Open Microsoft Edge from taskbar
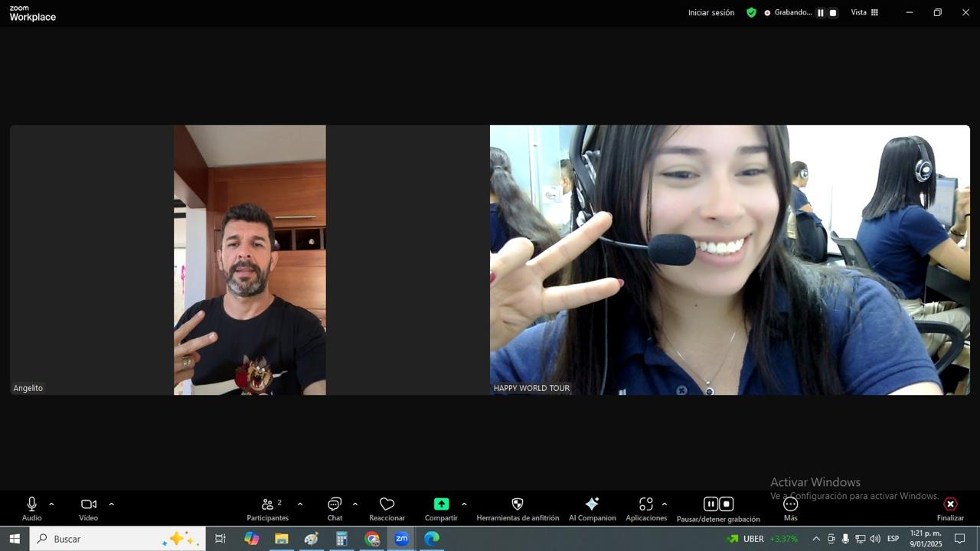This screenshot has width=980, height=551. 432,539
